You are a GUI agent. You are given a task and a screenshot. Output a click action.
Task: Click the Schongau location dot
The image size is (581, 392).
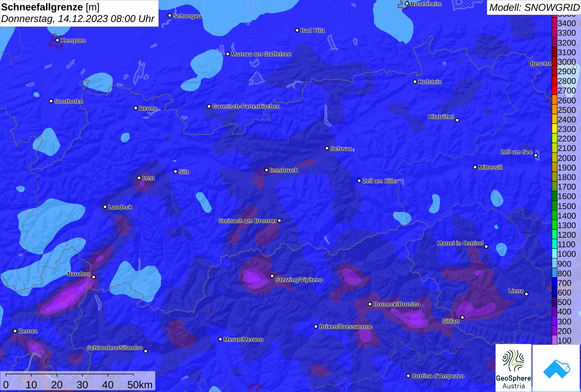169,15
